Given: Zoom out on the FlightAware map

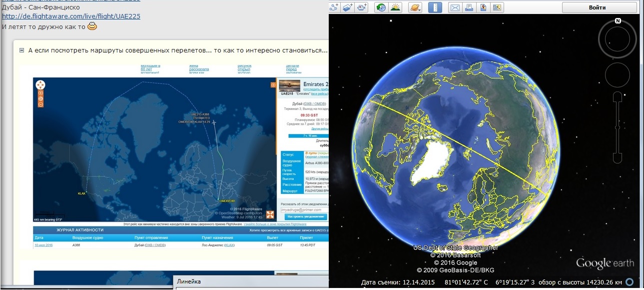Looking at the screenshot, I should [40, 104].
